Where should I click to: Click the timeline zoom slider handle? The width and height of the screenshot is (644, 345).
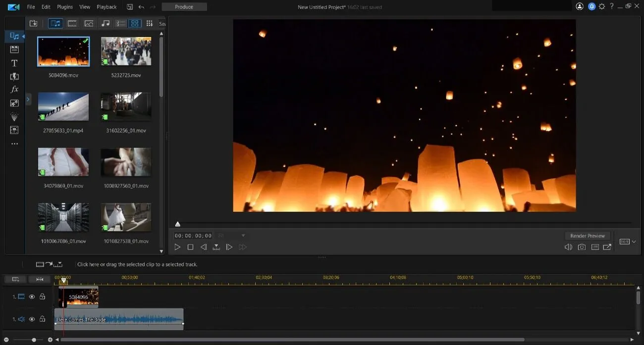click(34, 340)
